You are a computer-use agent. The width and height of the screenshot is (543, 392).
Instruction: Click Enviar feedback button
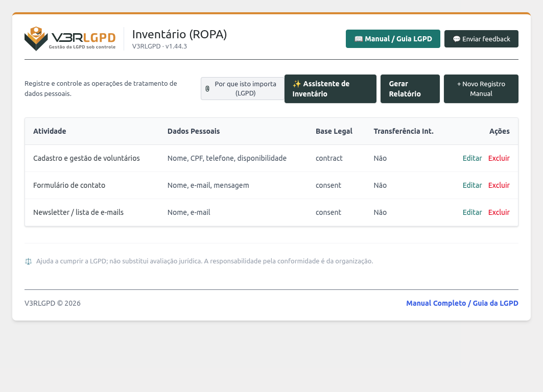coord(481,39)
